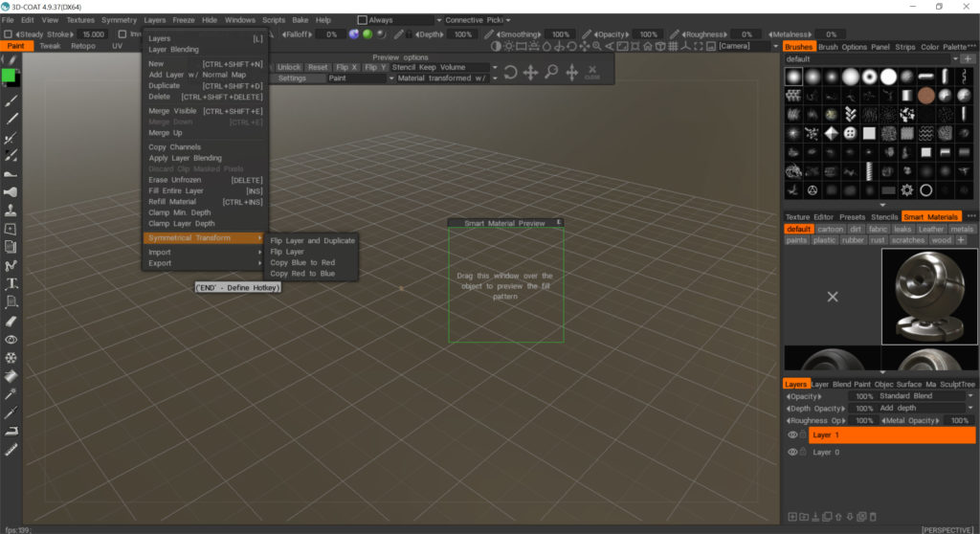Screen dimensions: 980x534
Task: Select the gear-shaped brush alpha
Action: tap(907, 190)
